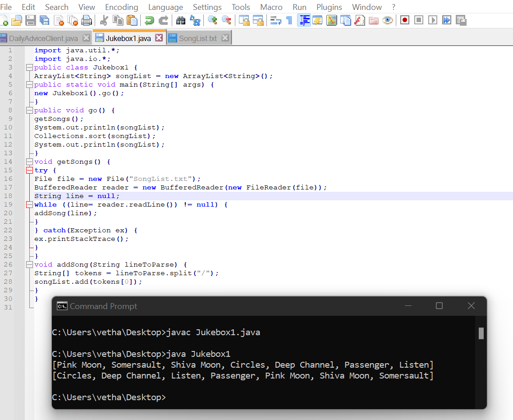Open the Macro menu
Image resolution: width=513 pixels, height=420 pixels.
point(271,7)
